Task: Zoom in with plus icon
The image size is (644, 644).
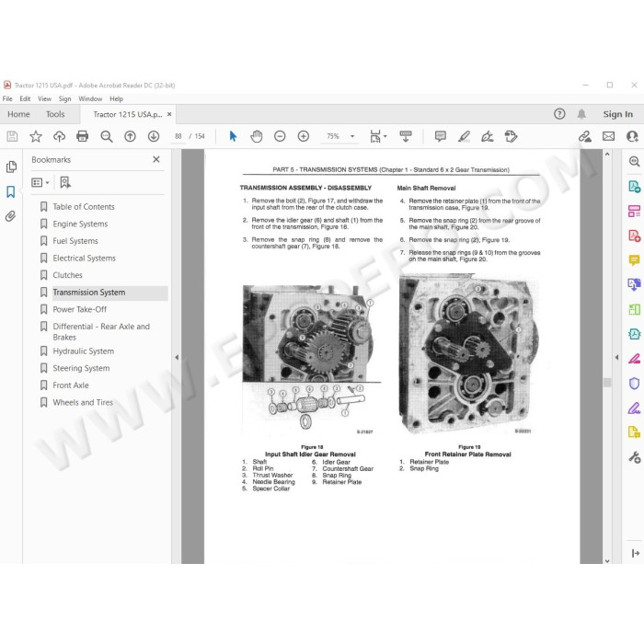Action: [304, 136]
